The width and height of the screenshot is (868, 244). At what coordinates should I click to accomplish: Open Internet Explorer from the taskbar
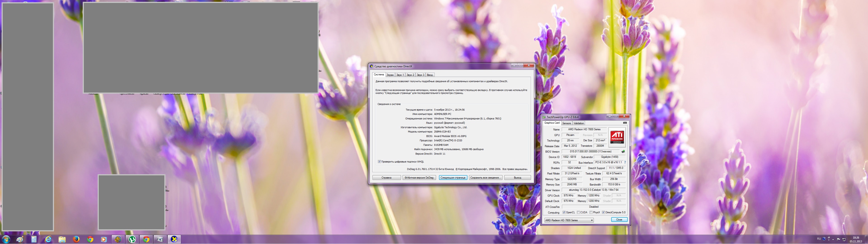[x=48, y=239]
